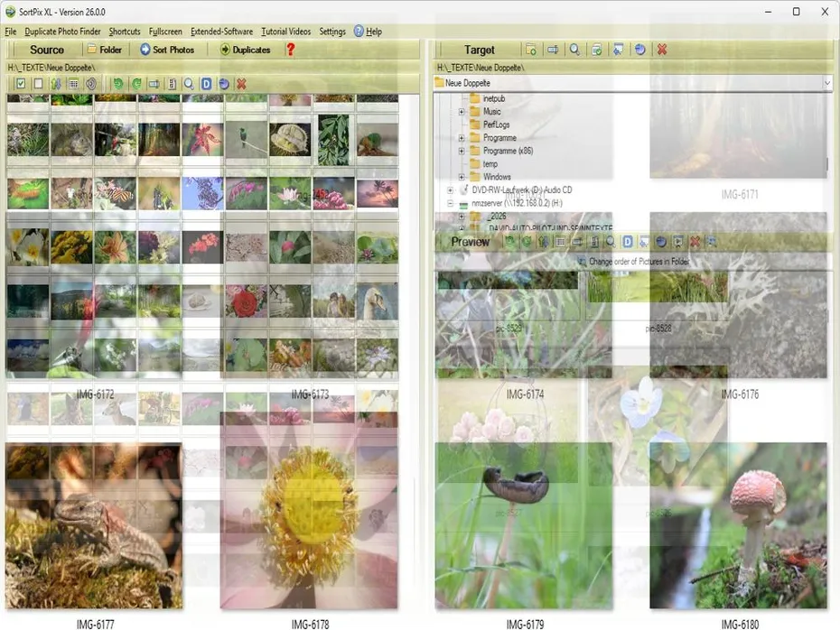Open the Extended-Software menu

click(221, 32)
